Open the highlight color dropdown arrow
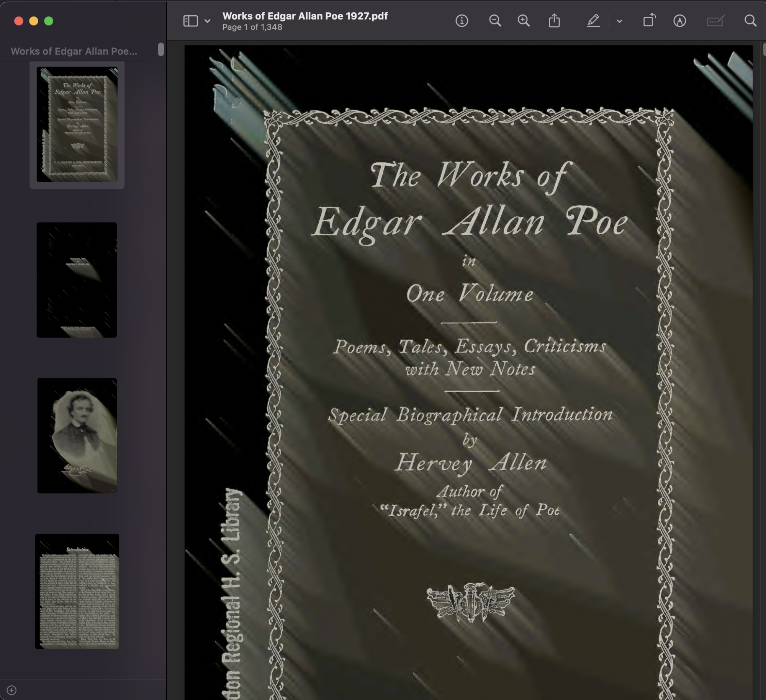The image size is (766, 700). (x=620, y=21)
